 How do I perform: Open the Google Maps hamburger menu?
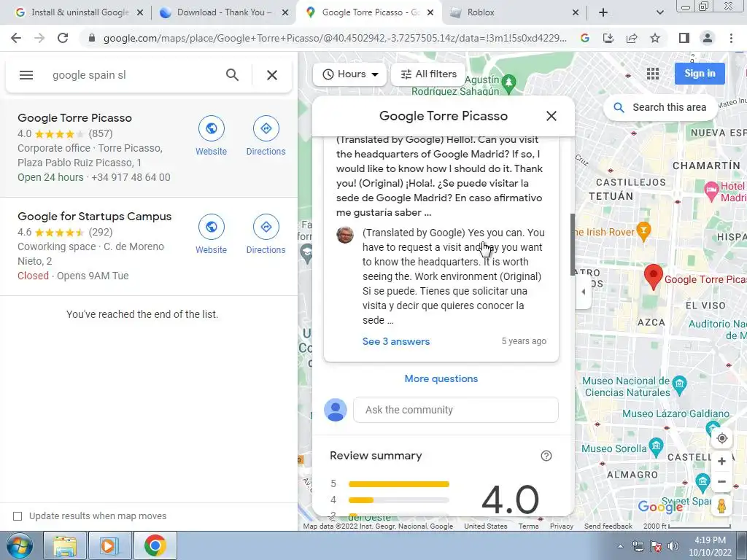point(26,75)
